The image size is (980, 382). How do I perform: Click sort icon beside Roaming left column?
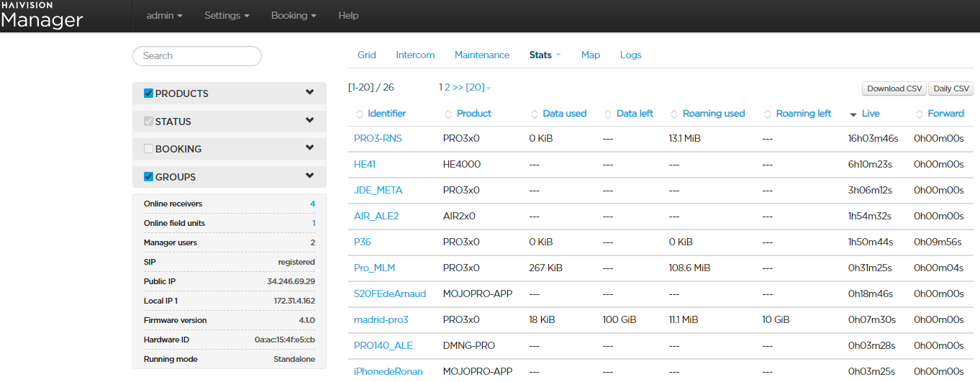[768, 114]
